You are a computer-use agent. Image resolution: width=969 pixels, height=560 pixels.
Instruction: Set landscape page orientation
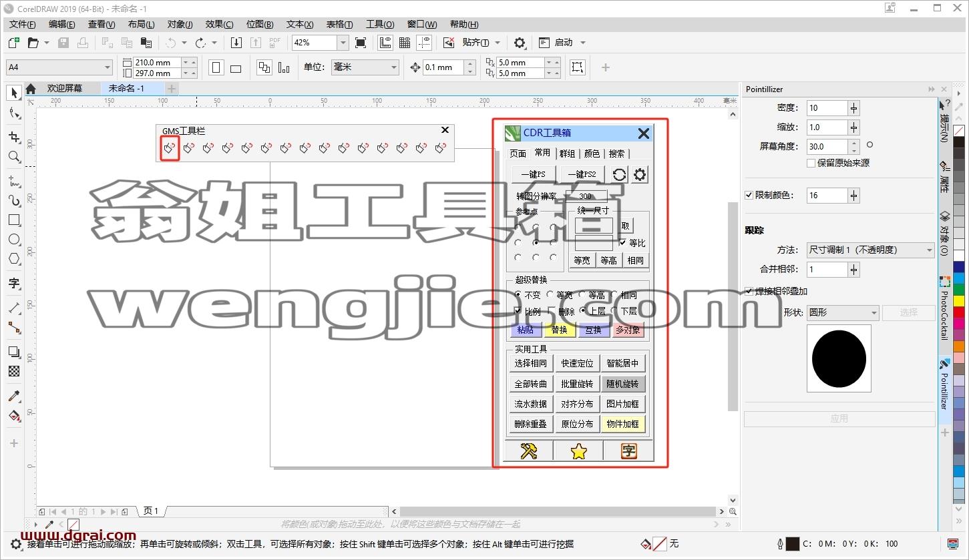[236, 67]
